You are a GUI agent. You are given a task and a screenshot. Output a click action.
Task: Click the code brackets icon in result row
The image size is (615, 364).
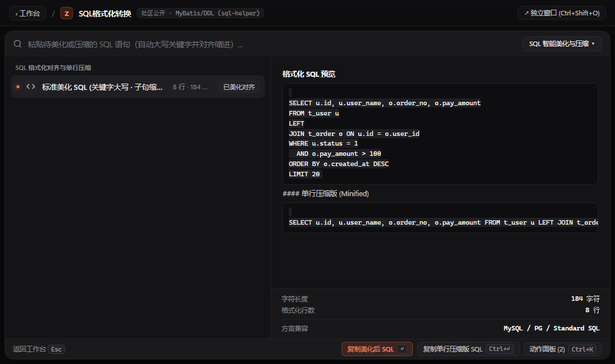[31, 86]
